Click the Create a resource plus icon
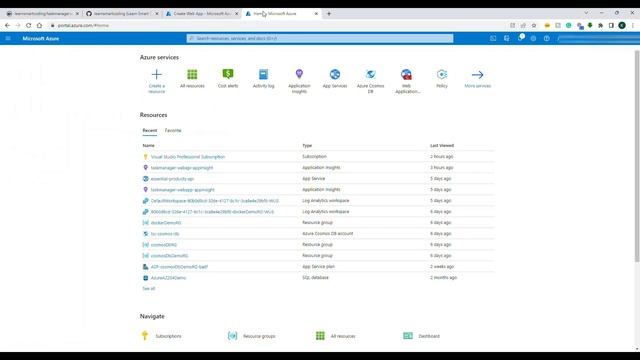Image resolution: width=640 pixels, height=360 pixels. (156, 74)
